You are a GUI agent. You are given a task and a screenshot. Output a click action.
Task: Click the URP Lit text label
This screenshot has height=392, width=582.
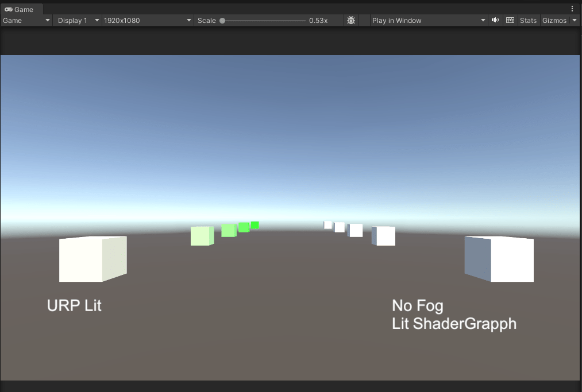point(74,305)
